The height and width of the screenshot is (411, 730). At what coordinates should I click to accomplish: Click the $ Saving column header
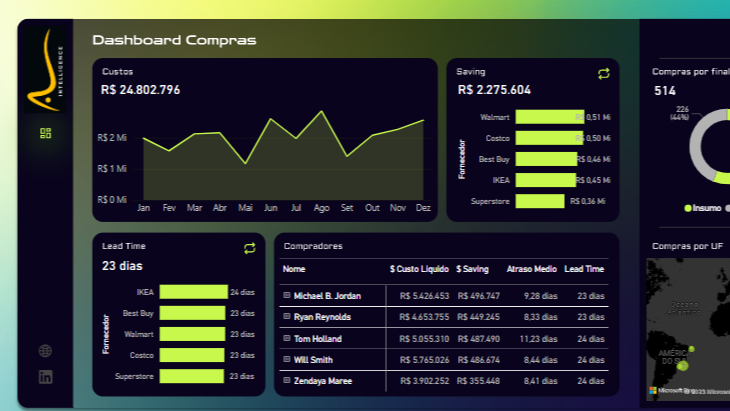(474, 269)
